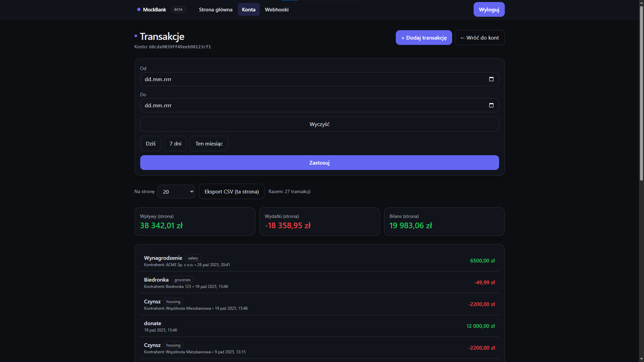The image size is (644, 362).
Task: Click the Transakcje page heading
Action: pyautogui.click(x=162, y=36)
